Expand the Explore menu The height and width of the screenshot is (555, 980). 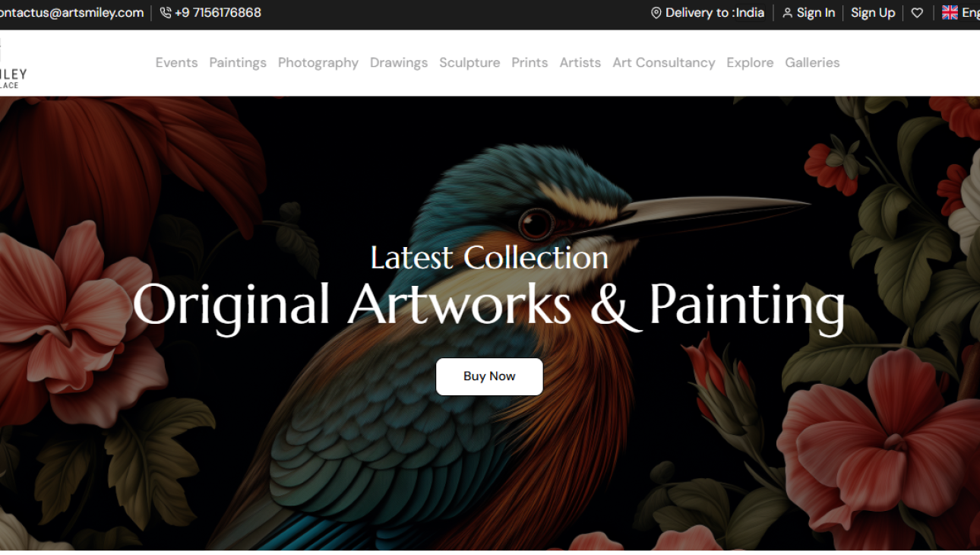tap(750, 63)
